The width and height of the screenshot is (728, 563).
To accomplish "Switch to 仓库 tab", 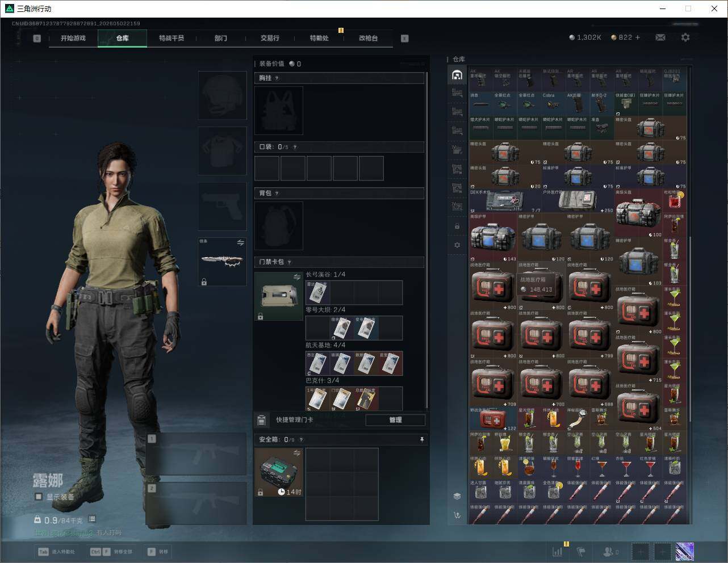I will tap(123, 38).
